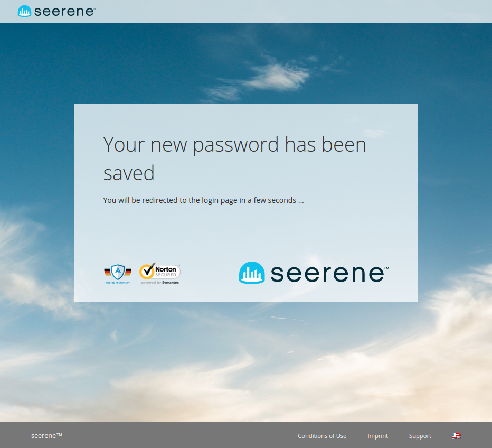The width and height of the screenshot is (492, 448).
Task: Click the large seerene bar-chart icon in card
Action: coord(252,273)
